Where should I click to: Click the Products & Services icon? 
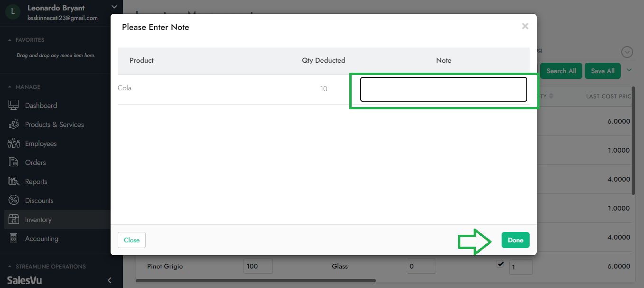click(14, 125)
